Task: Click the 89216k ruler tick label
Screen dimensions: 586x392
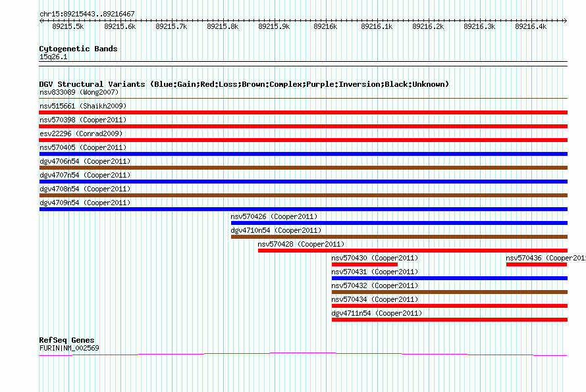Action: coord(325,26)
